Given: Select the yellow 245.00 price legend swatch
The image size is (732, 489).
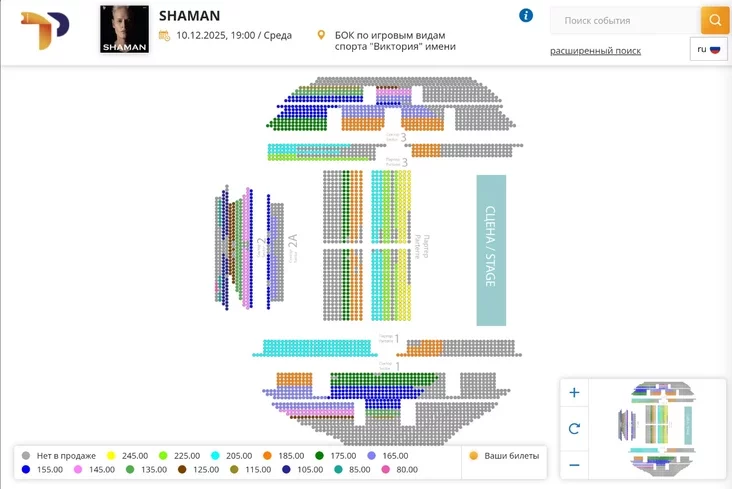Looking at the screenshot, I should pyautogui.click(x=111, y=456).
